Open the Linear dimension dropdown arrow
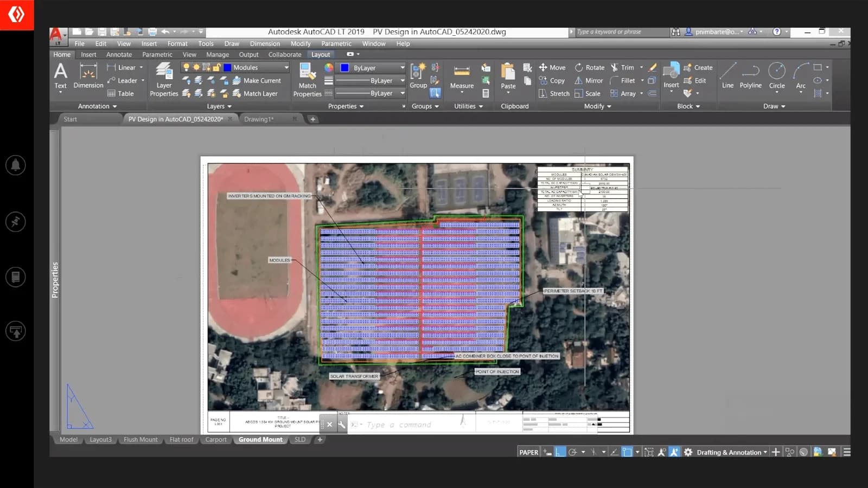Screen dimensions: 868x488 click(x=141, y=68)
